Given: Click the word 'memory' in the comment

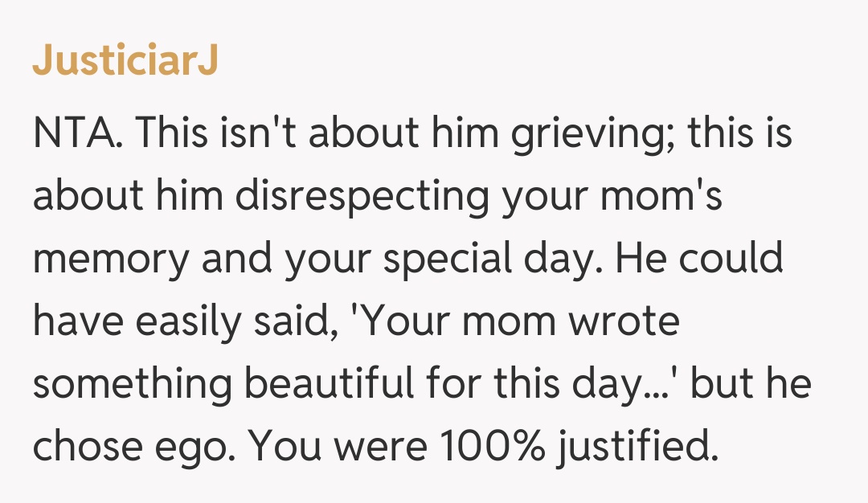Looking at the screenshot, I should coord(111,260).
